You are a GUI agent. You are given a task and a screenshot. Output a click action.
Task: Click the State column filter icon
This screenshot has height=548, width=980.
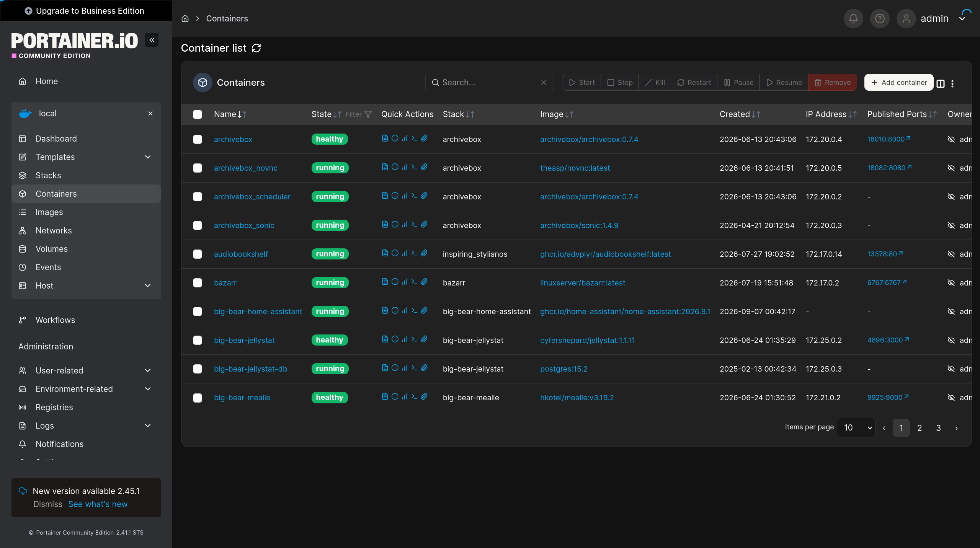tap(368, 114)
